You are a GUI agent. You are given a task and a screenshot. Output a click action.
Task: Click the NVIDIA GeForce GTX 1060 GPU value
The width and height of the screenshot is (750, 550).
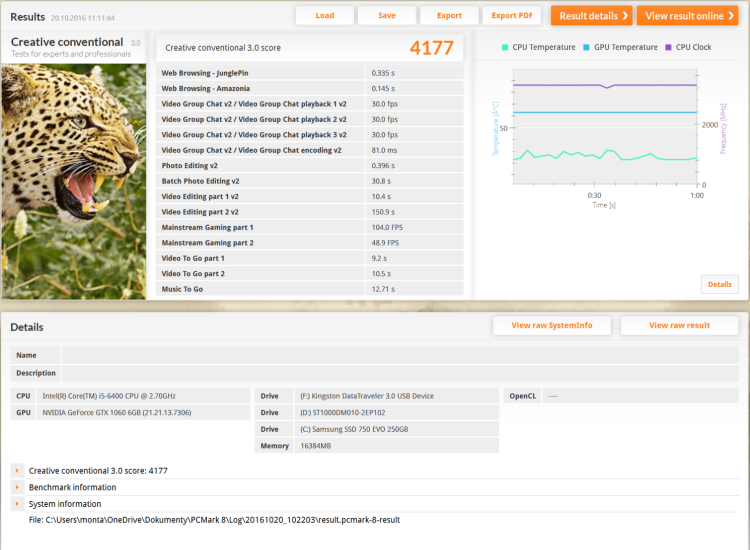[x=117, y=412]
